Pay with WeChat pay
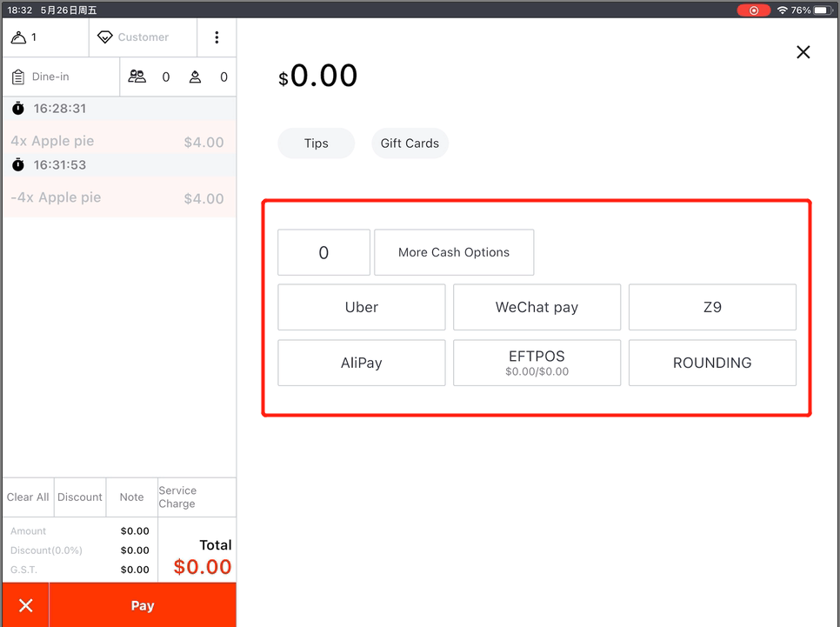840x627 pixels. tap(537, 307)
